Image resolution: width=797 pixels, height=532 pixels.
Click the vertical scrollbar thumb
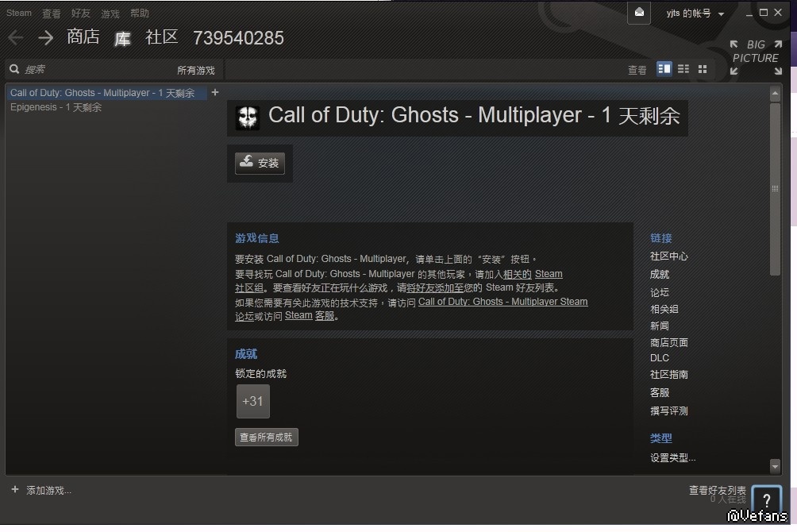(x=775, y=189)
